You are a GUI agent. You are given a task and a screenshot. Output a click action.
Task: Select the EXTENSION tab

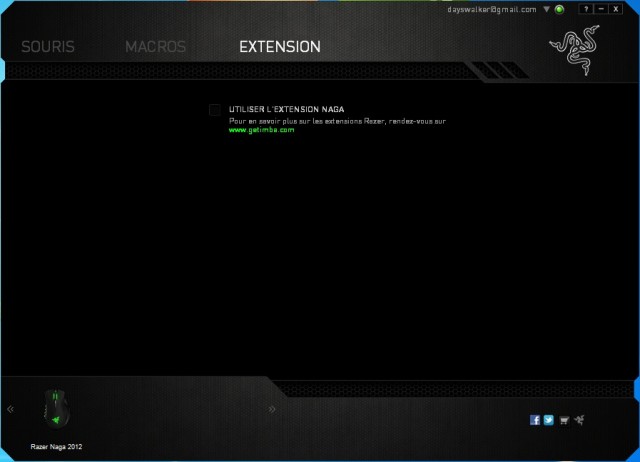280,47
